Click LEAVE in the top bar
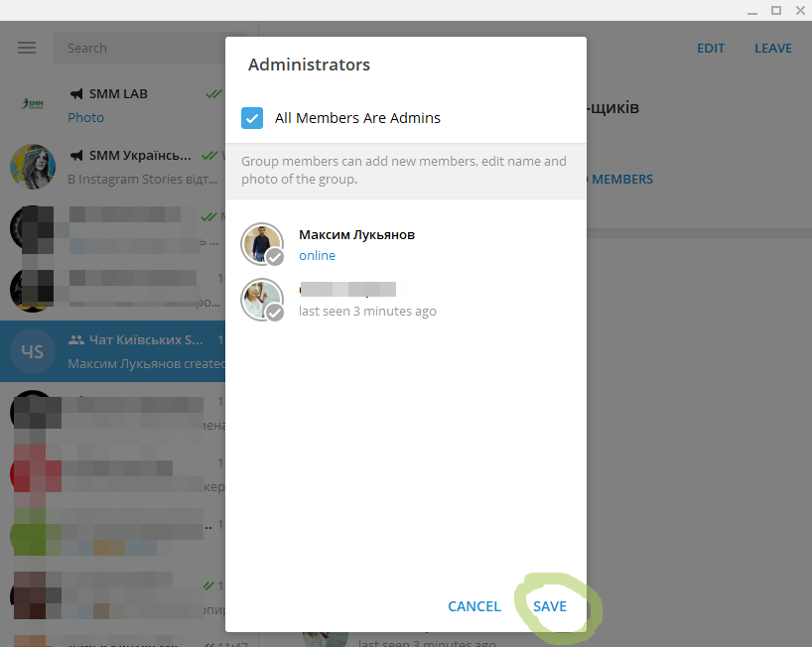The height and width of the screenshot is (647, 812). point(772,48)
